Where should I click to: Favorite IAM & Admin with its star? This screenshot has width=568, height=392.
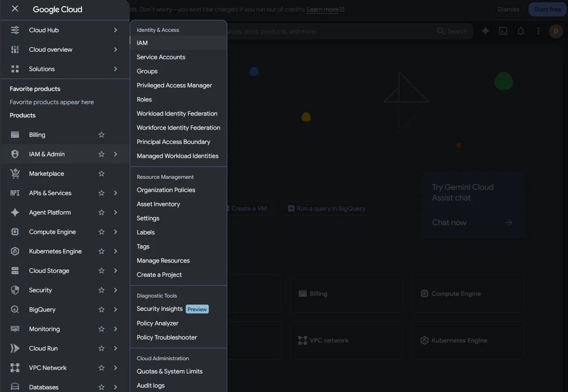click(102, 154)
